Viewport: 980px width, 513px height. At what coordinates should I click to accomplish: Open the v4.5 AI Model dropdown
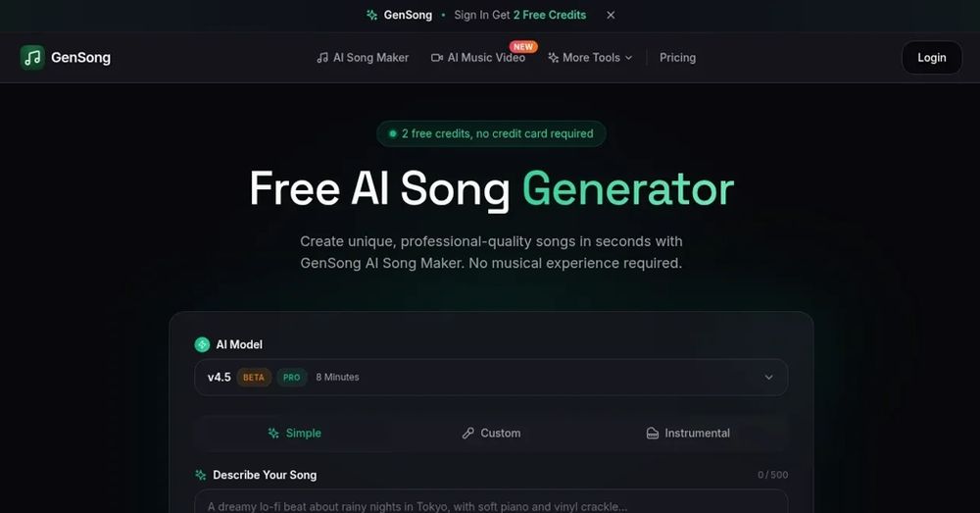(491, 378)
